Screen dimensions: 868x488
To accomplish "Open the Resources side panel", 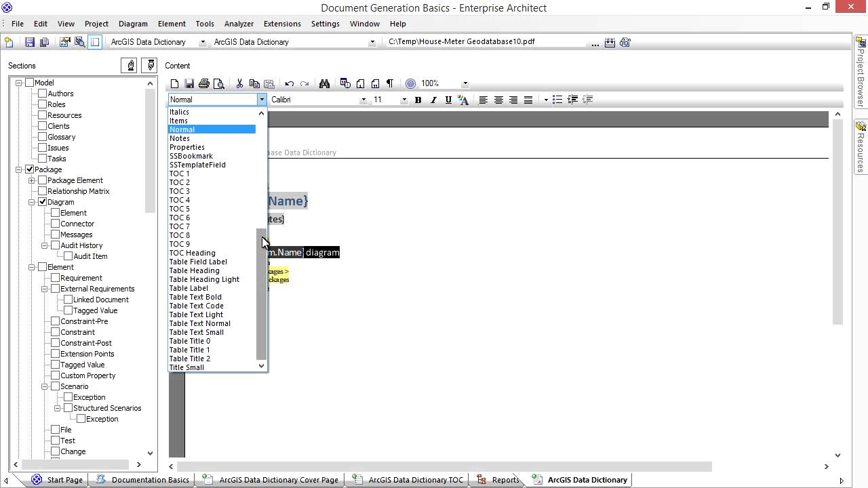I will 861,147.
